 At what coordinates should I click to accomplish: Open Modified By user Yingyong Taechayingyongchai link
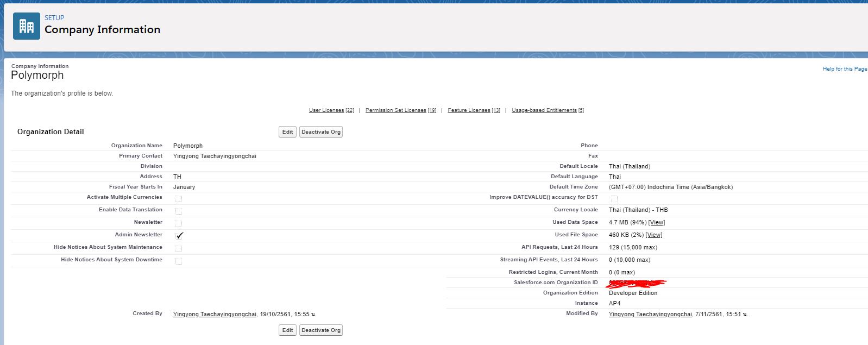click(650, 315)
